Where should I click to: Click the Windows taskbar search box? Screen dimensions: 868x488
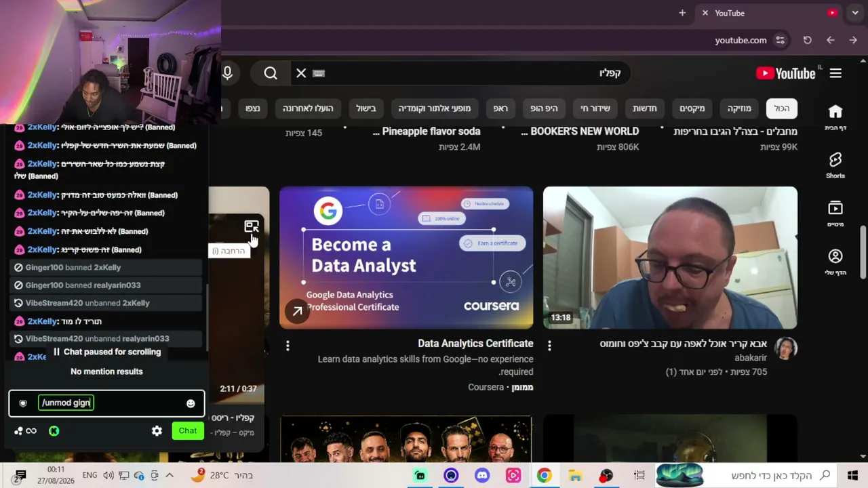[745, 476]
